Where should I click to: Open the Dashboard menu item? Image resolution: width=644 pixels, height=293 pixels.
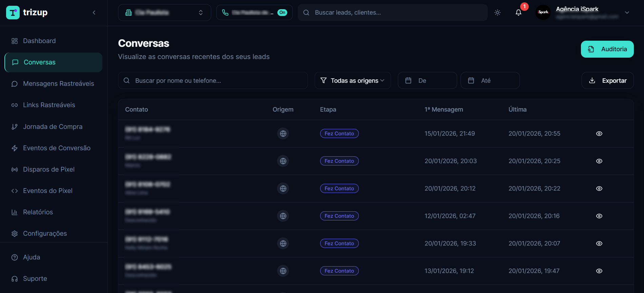pos(54,41)
